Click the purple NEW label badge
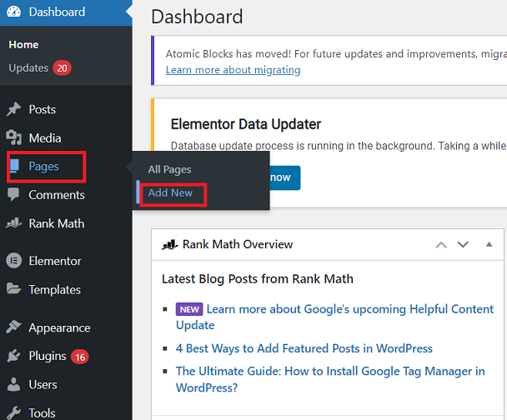The image size is (507, 420). (x=189, y=309)
